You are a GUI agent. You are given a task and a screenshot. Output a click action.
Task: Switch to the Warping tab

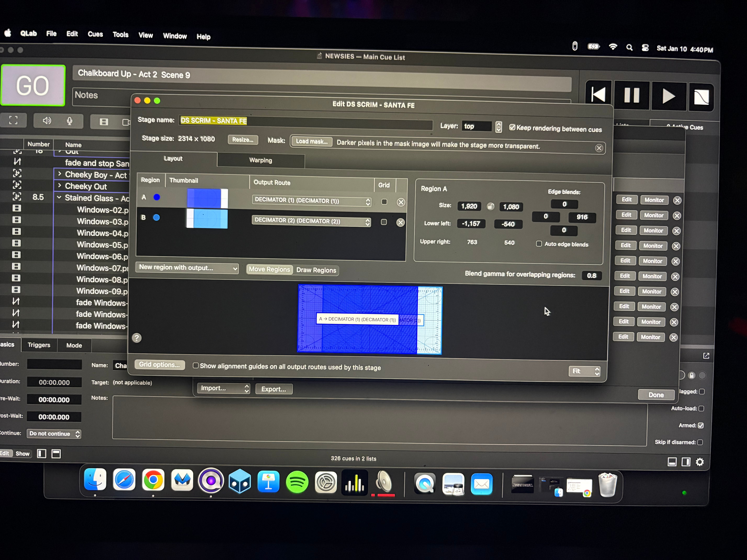tap(261, 160)
